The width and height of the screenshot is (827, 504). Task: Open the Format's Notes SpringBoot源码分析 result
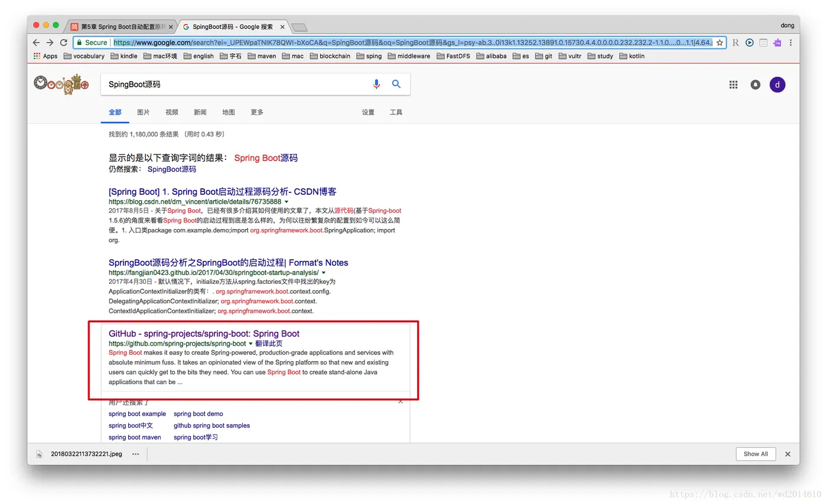(x=229, y=263)
